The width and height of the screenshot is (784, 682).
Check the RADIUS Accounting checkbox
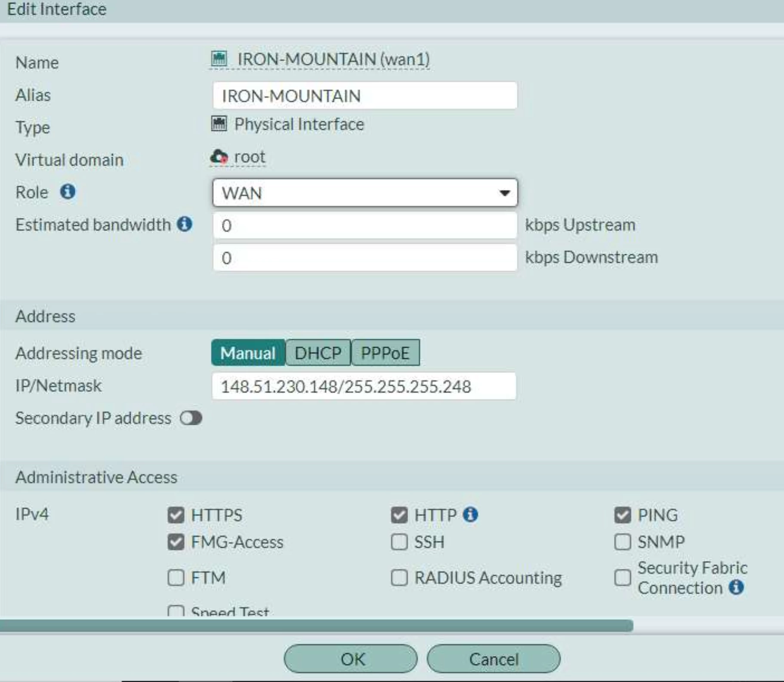coord(399,577)
